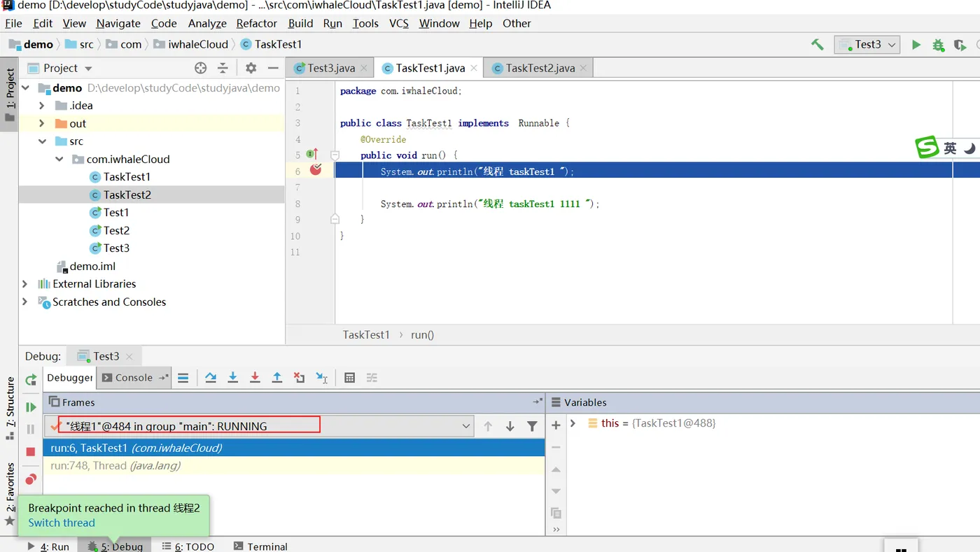Toggle the line 6 breakpoint in gutter
Screen dimensions: 980x552
pyautogui.click(x=316, y=169)
